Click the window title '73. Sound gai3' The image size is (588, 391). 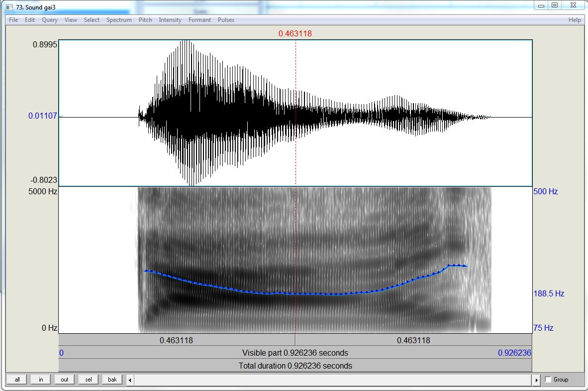click(x=36, y=7)
